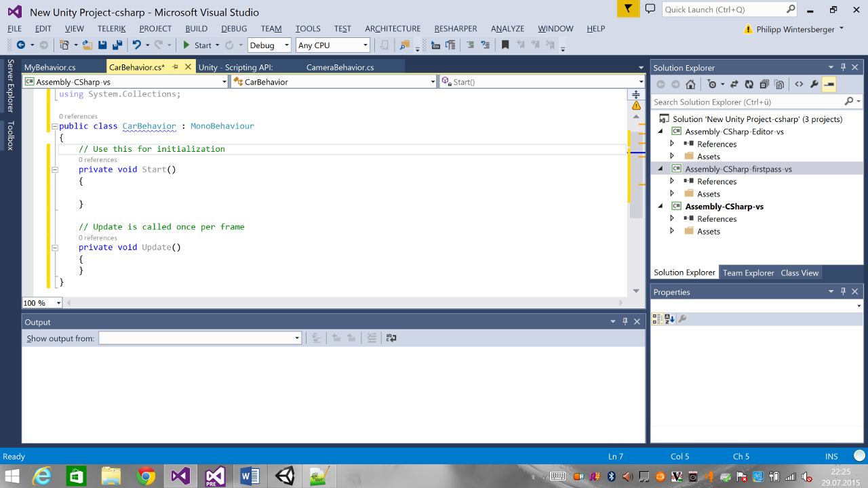Open the RESHARPER menu

coord(456,28)
